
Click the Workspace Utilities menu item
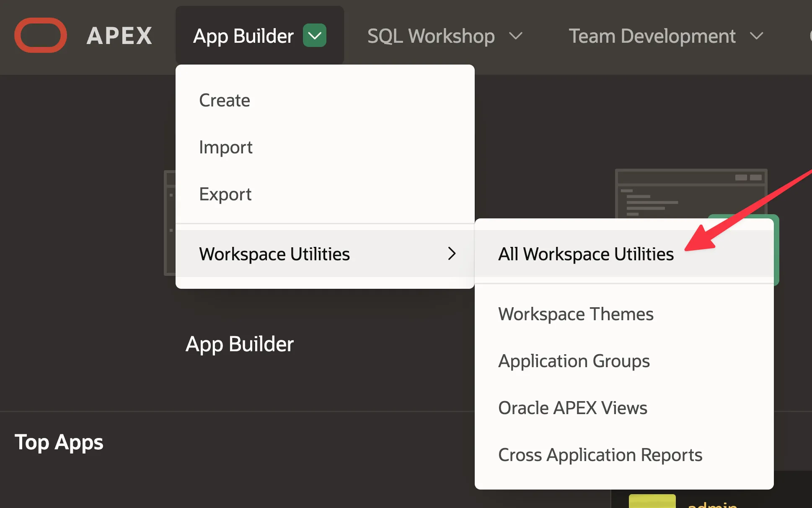(x=274, y=254)
